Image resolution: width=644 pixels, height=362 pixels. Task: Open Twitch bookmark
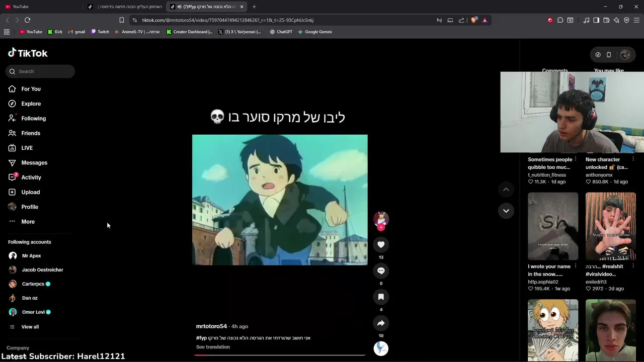tap(100, 32)
